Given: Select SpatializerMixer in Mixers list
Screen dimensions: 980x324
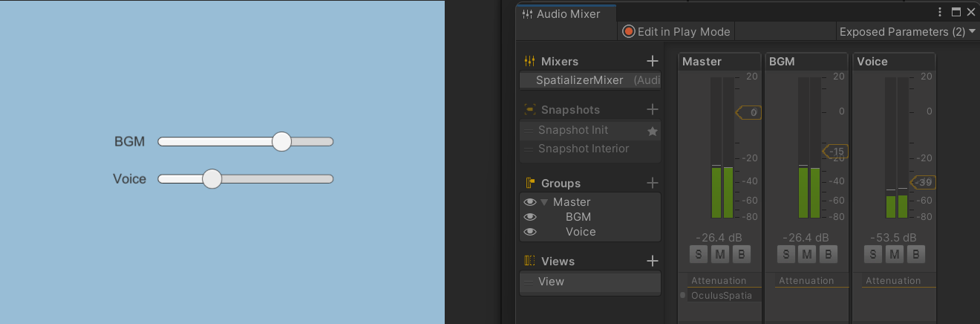Looking at the screenshot, I should tap(590, 80).
